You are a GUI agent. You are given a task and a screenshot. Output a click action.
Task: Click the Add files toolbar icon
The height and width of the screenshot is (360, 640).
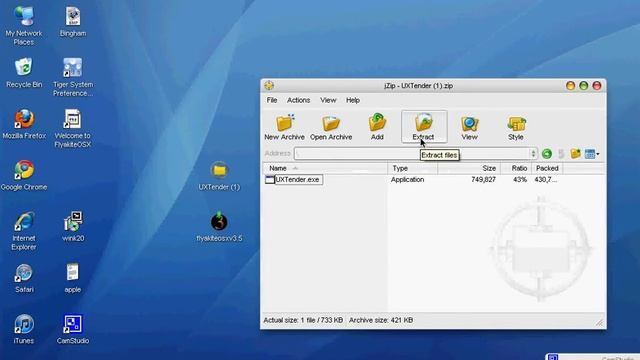[x=377, y=122]
